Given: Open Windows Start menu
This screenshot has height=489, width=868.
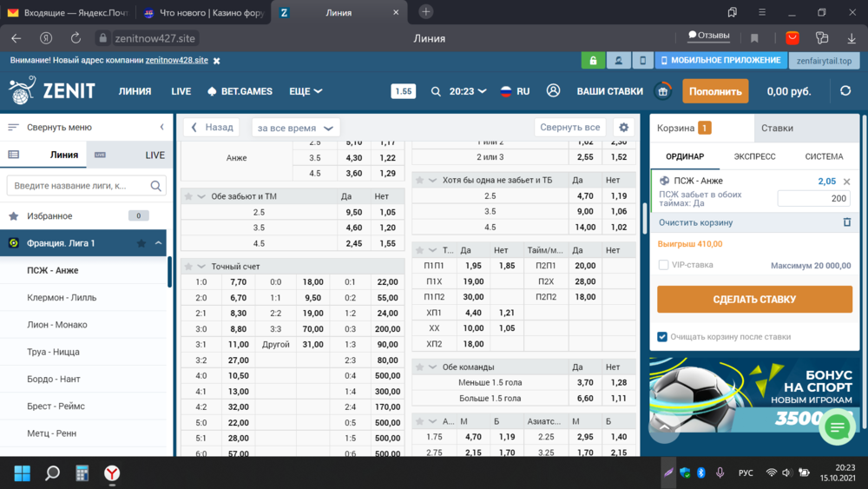Looking at the screenshot, I should (x=23, y=473).
